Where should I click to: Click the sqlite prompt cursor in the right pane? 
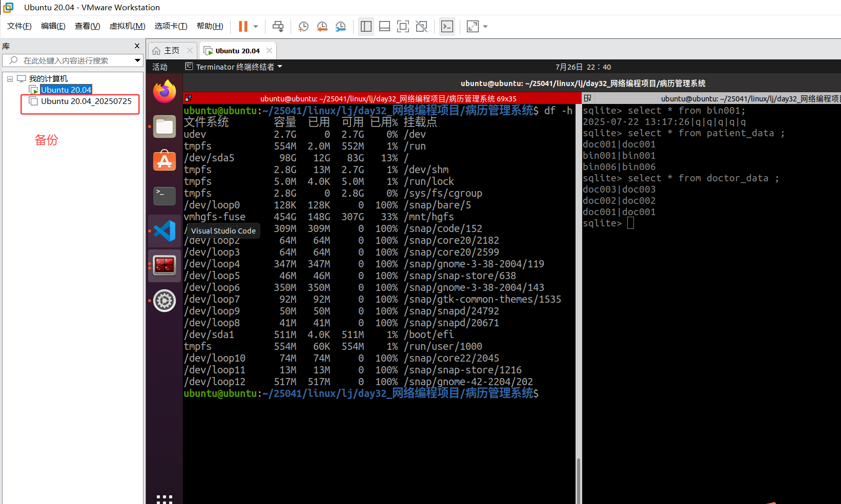pos(630,223)
